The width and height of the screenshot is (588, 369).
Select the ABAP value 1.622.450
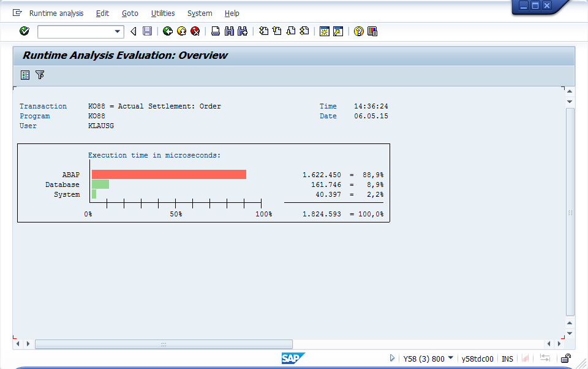[x=322, y=175]
